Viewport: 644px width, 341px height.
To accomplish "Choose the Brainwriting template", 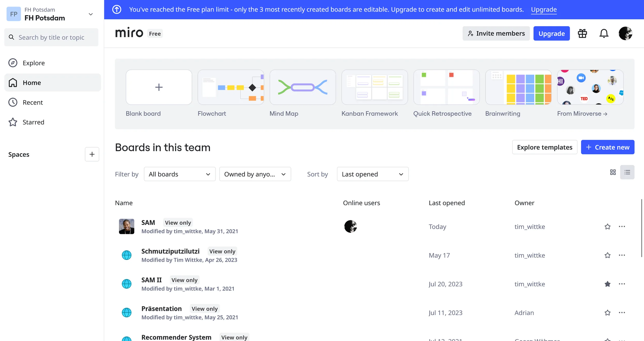I will [518, 87].
